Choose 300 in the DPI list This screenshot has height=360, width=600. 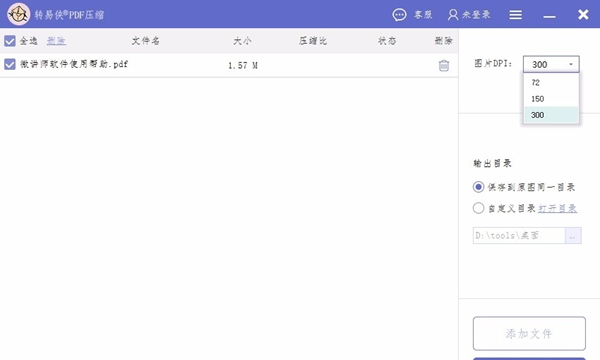[x=551, y=115]
